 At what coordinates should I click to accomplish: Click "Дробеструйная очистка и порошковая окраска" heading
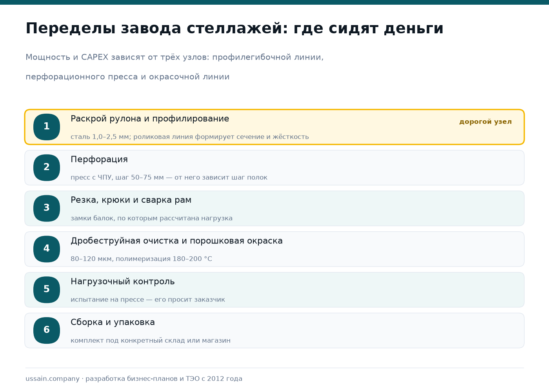[x=176, y=241]
